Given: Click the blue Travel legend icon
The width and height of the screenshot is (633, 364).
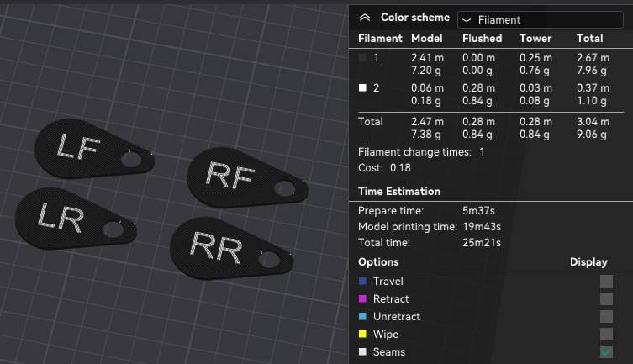Looking at the screenshot, I should 362,281.
